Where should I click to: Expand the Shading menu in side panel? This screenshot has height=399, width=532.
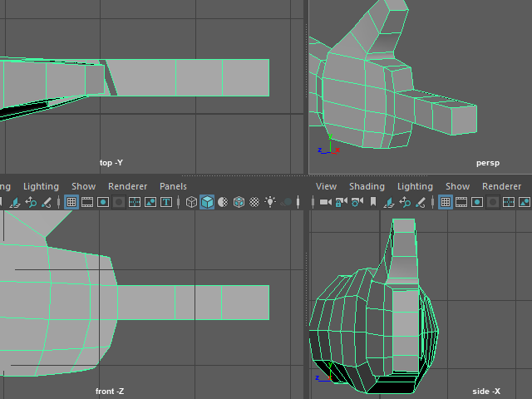[x=367, y=186]
